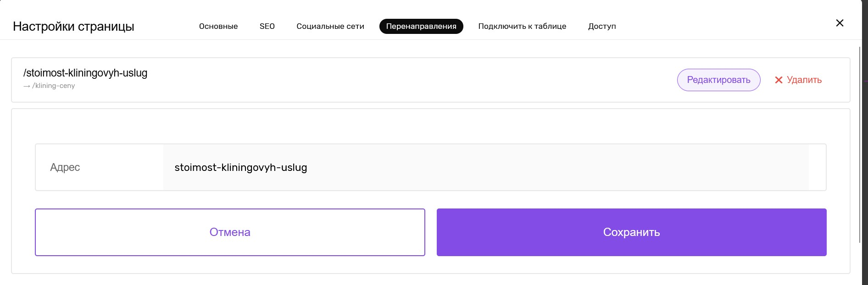The image size is (868, 285).
Task: Open the Доступ tab
Action: tap(602, 26)
